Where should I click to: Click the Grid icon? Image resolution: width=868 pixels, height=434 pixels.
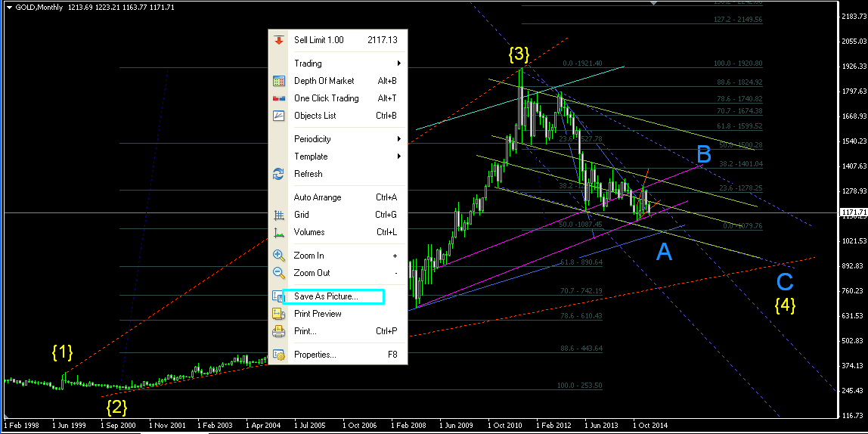[x=278, y=215]
